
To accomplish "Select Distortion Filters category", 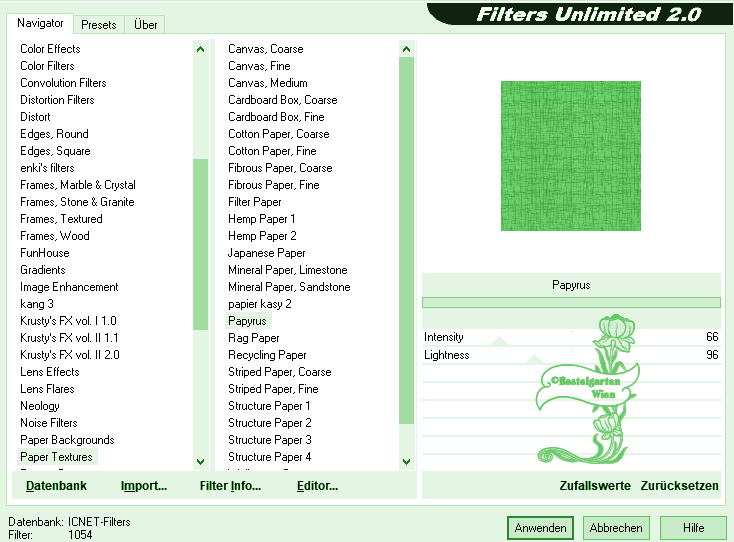I will pyautogui.click(x=57, y=100).
